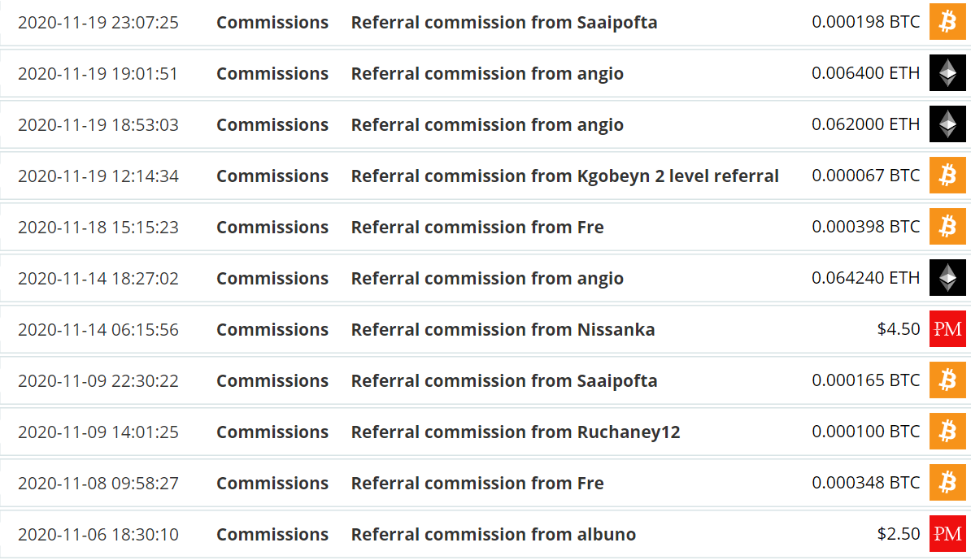Click Bitcoin icon for 0.000198 BTC commission
Viewport: 971px width, 560px height.
click(x=947, y=22)
